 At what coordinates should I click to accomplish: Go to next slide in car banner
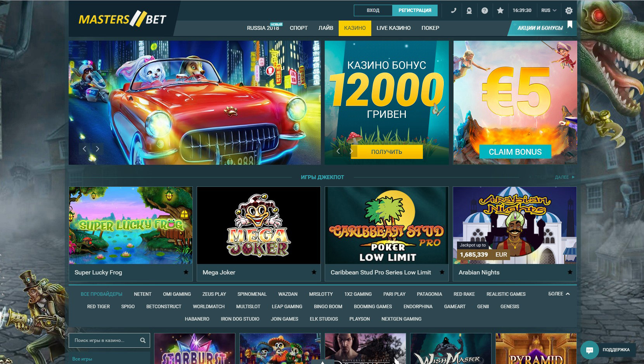[97, 149]
